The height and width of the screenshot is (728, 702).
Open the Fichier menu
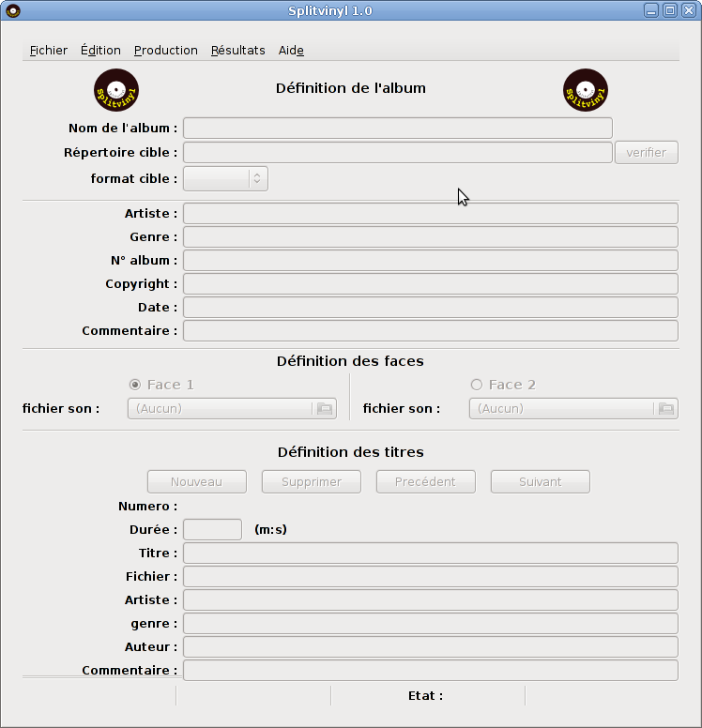[x=48, y=50]
